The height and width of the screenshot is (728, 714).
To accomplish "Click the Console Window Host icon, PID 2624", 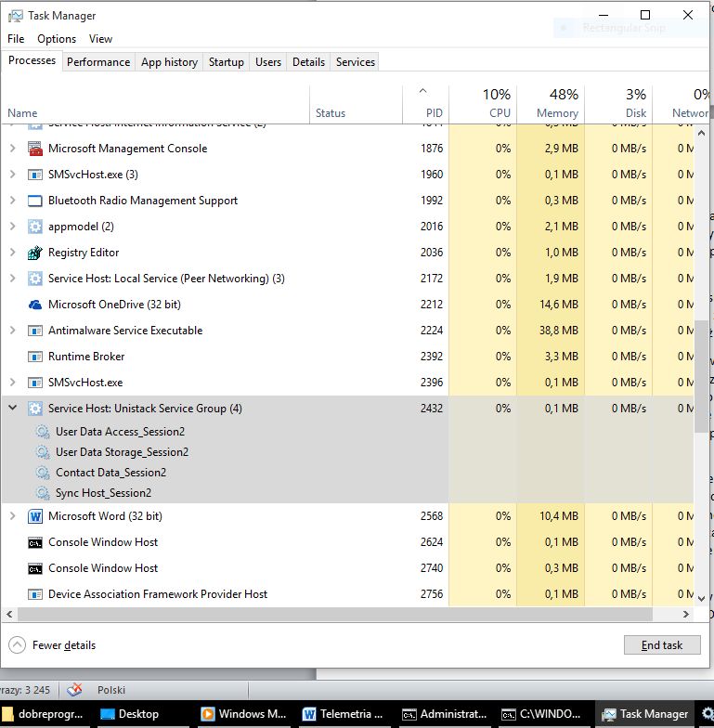I will (x=35, y=542).
